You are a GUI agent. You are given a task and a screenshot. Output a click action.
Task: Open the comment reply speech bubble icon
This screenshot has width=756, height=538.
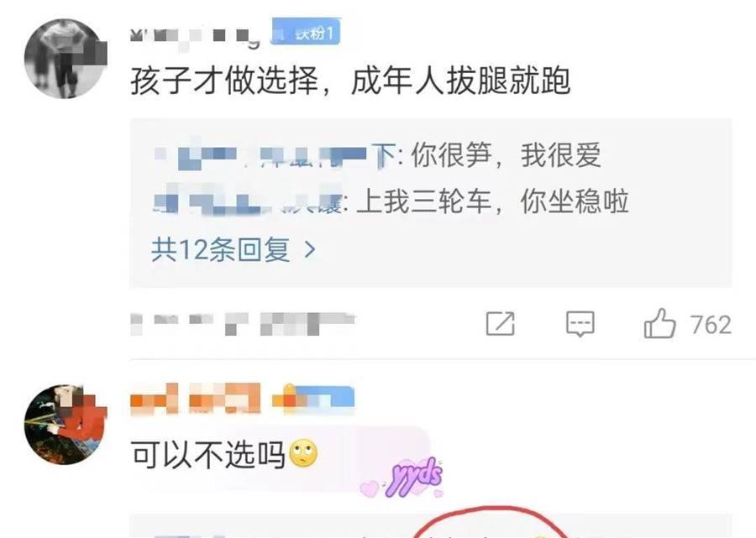580,324
